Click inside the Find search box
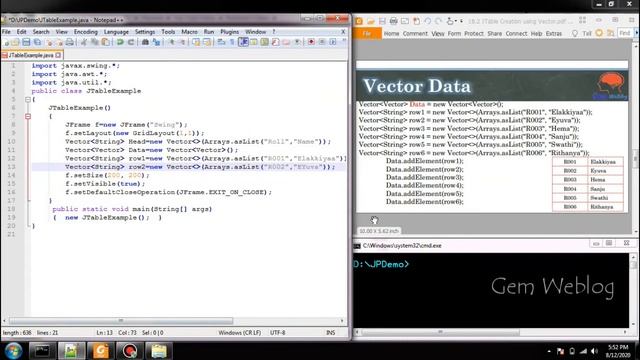The image size is (640, 360). coord(624,33)
